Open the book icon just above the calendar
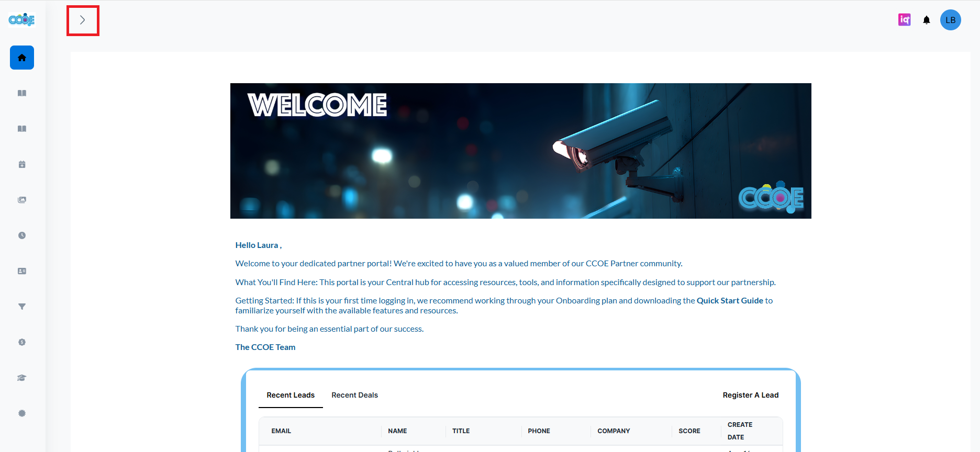Screen dimensions: 980x452 coord(22,129)
